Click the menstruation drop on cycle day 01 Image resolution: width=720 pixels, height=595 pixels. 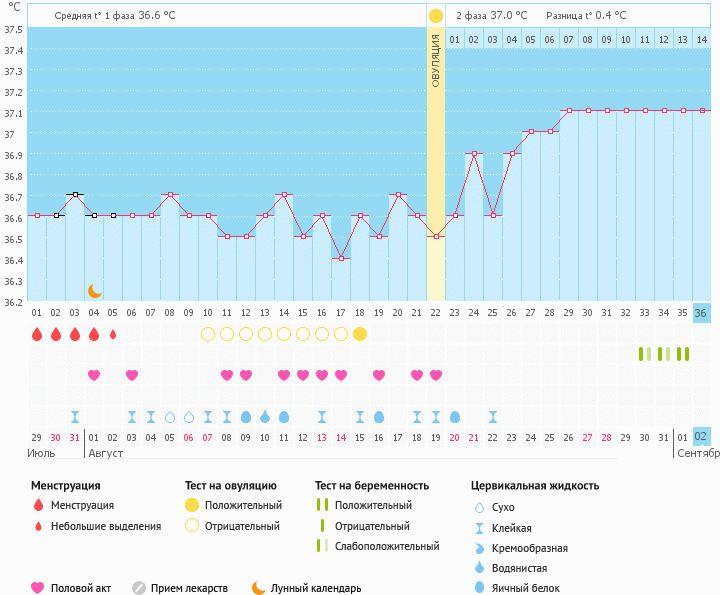pos(37,334)
